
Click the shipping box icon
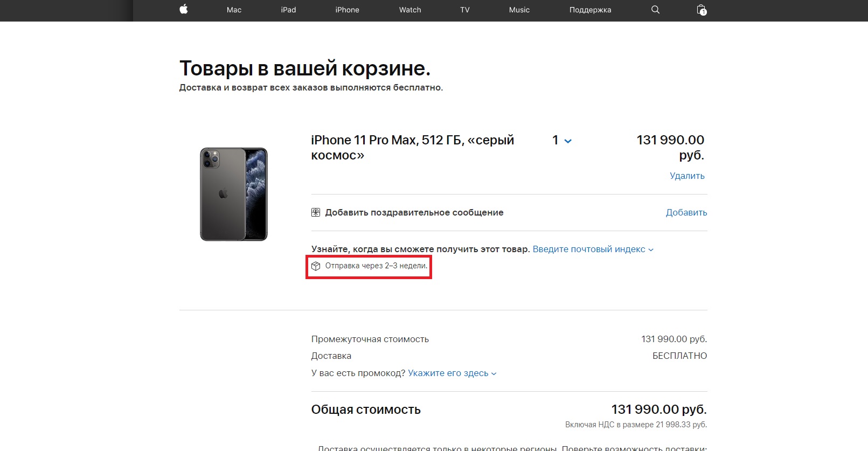[x=316, y=266]
